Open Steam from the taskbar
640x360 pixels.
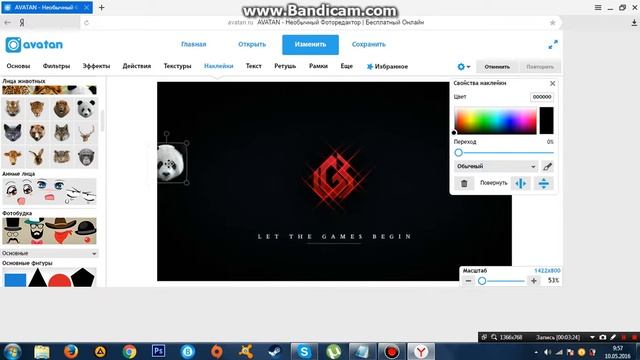pyautogui.click(x=275, y=351)
